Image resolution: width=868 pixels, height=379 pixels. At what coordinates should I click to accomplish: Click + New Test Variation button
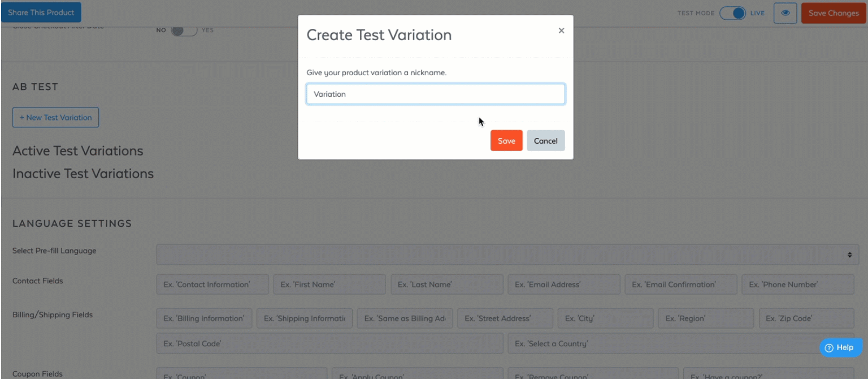coord(55,118)
